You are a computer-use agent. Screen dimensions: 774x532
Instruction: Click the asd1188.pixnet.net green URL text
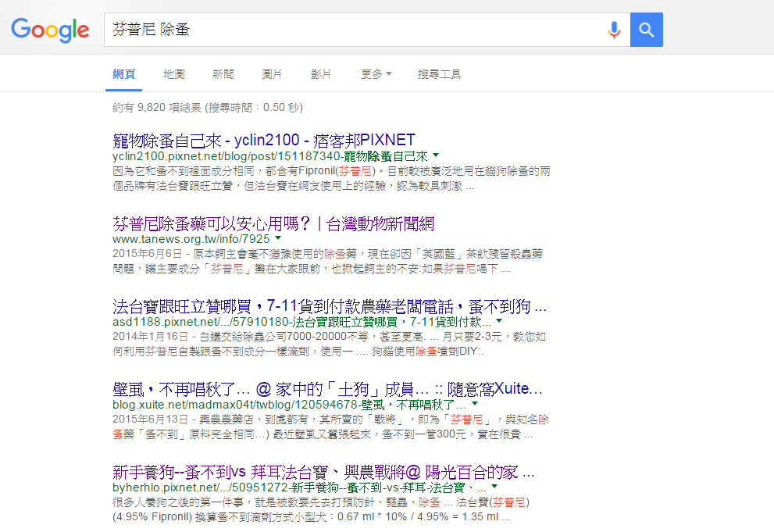click(x=301, y=323)
